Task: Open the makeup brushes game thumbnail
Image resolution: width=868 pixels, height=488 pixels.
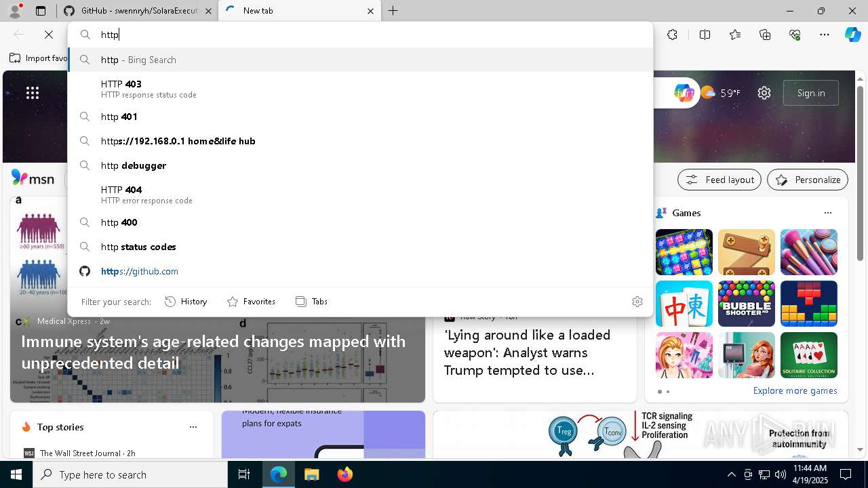Action: click(809, 252)
